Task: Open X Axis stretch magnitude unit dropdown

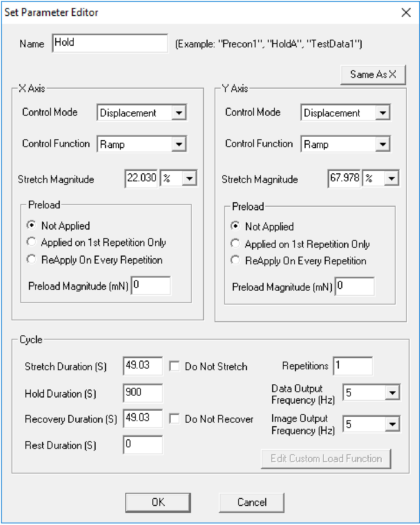Action: (189, 178)
